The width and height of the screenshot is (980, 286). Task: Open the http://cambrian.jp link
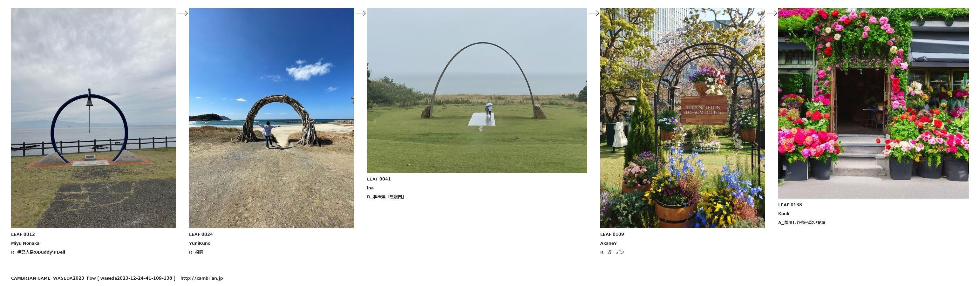pos(202,278)
